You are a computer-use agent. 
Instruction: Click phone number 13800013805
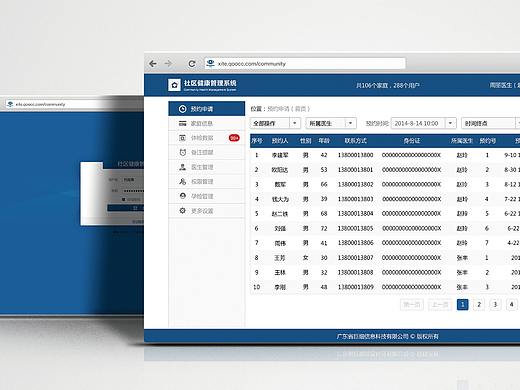click(x=355, y=228)
